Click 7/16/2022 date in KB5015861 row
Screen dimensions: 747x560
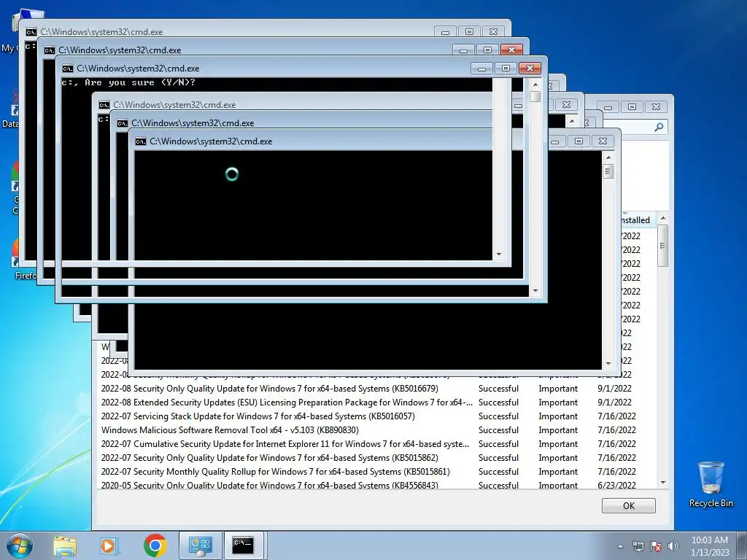616,472
